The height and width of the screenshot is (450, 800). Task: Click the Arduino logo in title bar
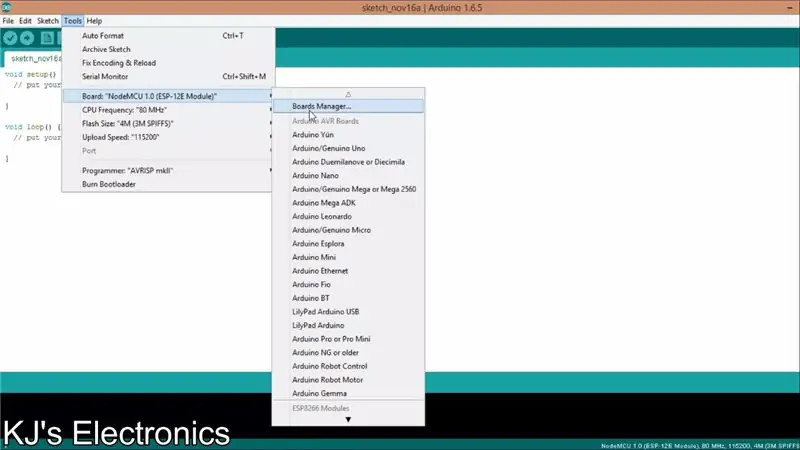6,8
